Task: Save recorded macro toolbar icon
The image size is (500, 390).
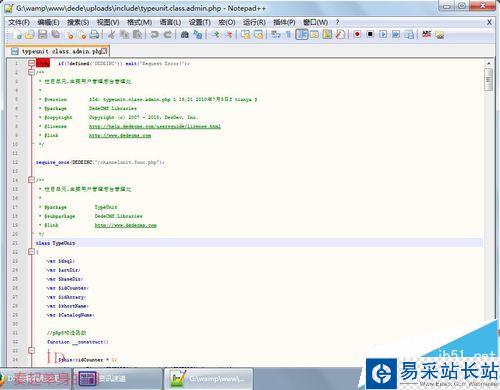Action: tap(409, 34)
